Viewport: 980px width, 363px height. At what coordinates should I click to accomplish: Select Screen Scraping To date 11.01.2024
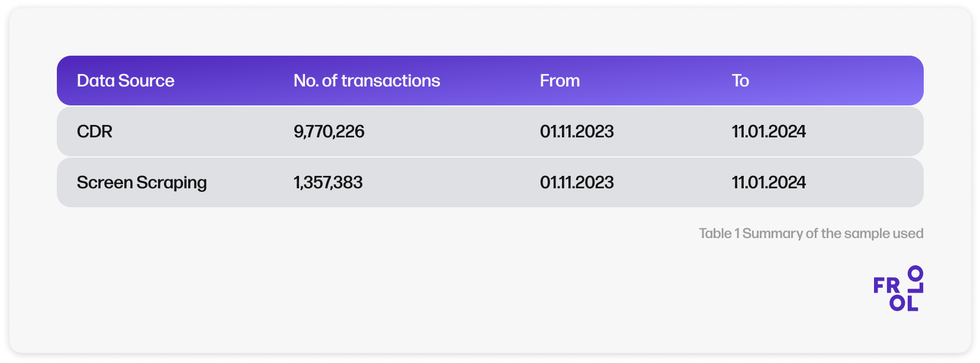tap(769, 182)
